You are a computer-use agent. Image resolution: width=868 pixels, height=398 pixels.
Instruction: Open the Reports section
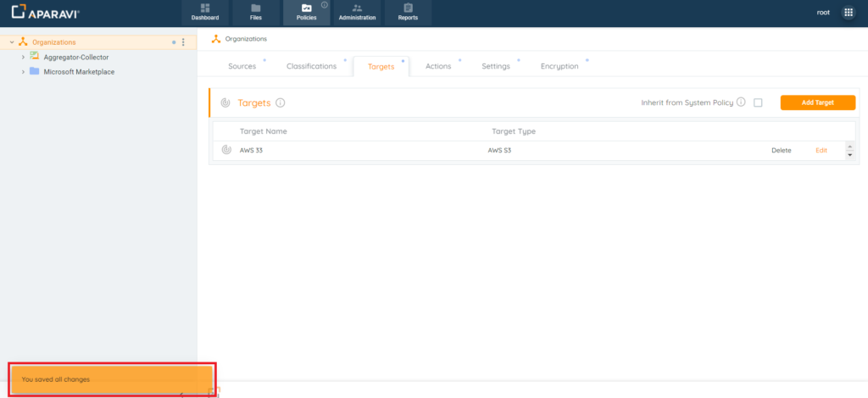(x=408, y=13)
